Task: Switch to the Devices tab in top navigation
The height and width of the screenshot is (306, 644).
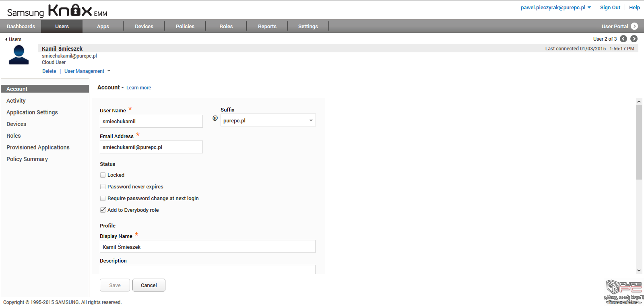Action: pyautogui.click(x=144, y=27)
